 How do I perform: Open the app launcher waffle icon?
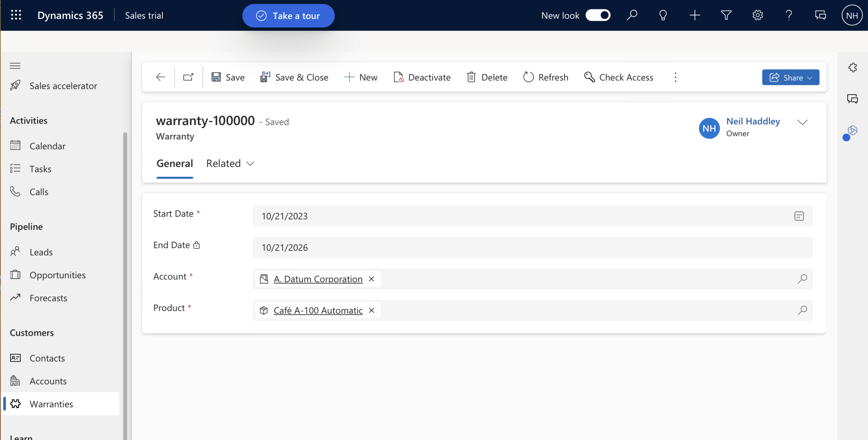tap(16, 15)
